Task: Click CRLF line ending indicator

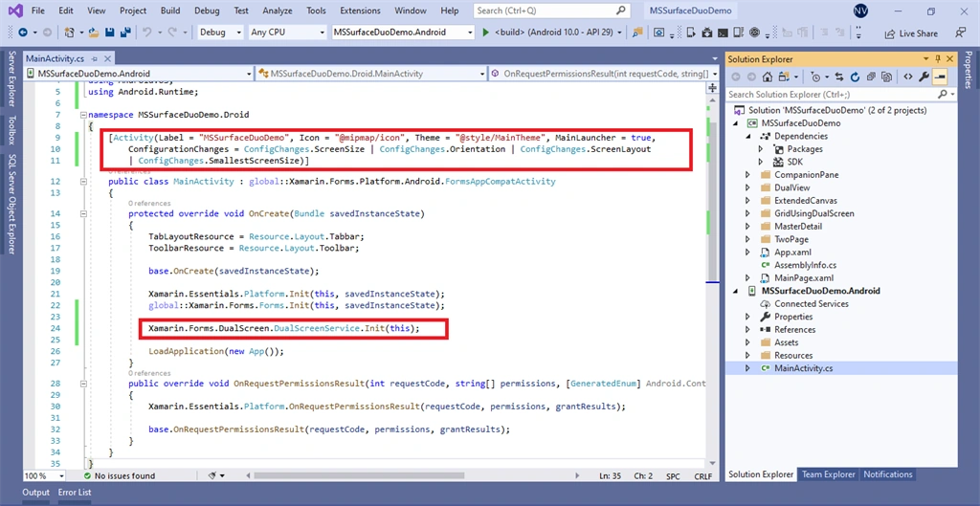Action: pos(702,476)
